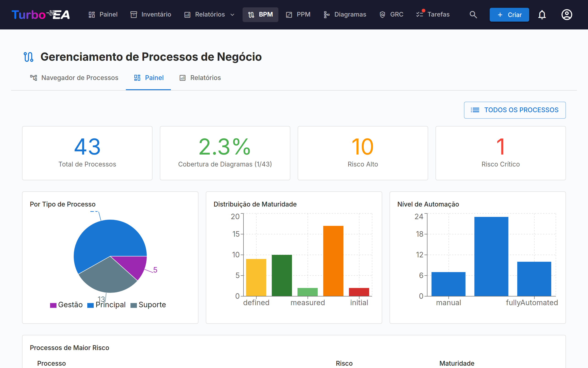Click the Principal blue legend swatch
The height and width of the screenshot is (368, 588).
[90, 305]
